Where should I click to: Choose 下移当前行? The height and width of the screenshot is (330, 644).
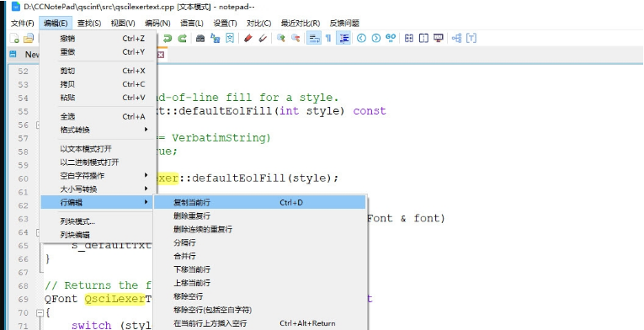[259, 269]
